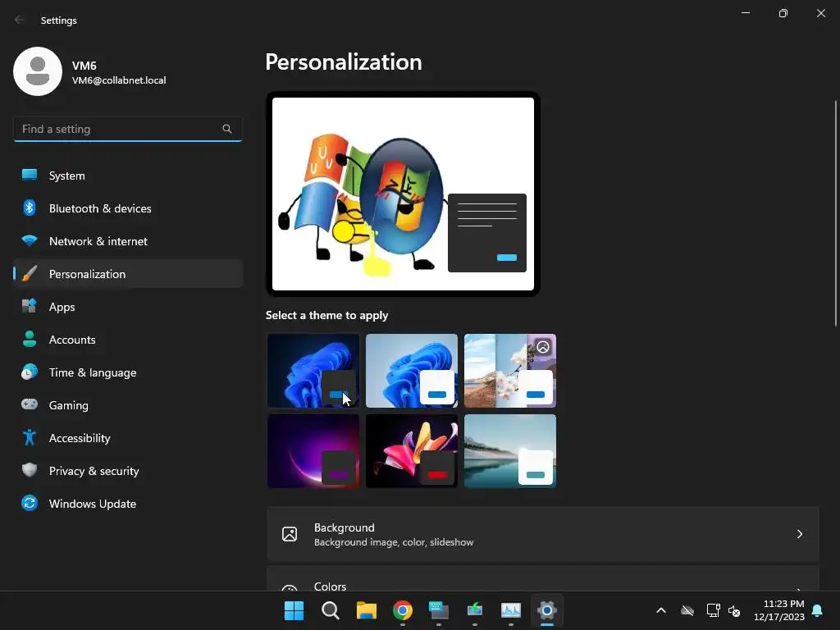Screen dimensions: 840x630
Task: Apply the Captured Motion colorful flower theme
Action: [x=412, y=451]
